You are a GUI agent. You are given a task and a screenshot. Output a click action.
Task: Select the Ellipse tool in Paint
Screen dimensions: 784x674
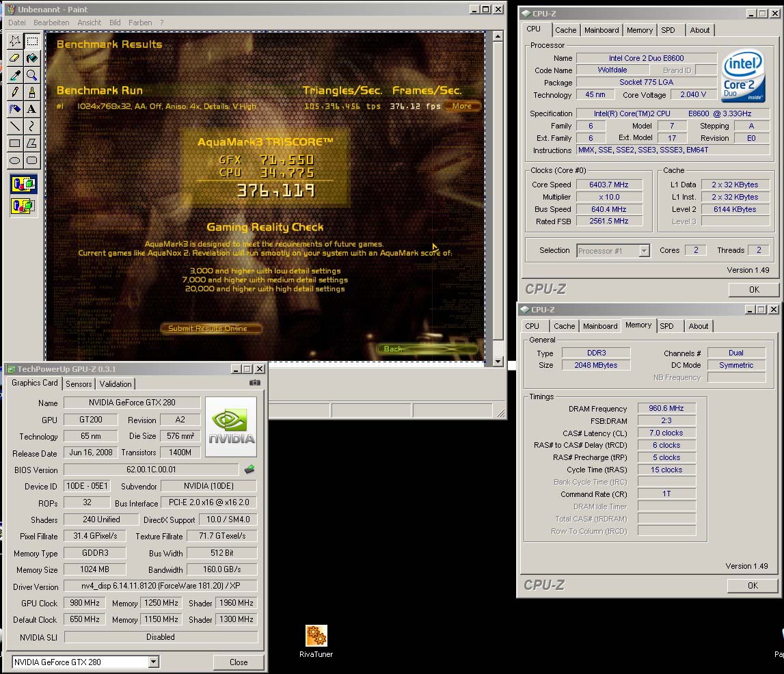[15, 161]
